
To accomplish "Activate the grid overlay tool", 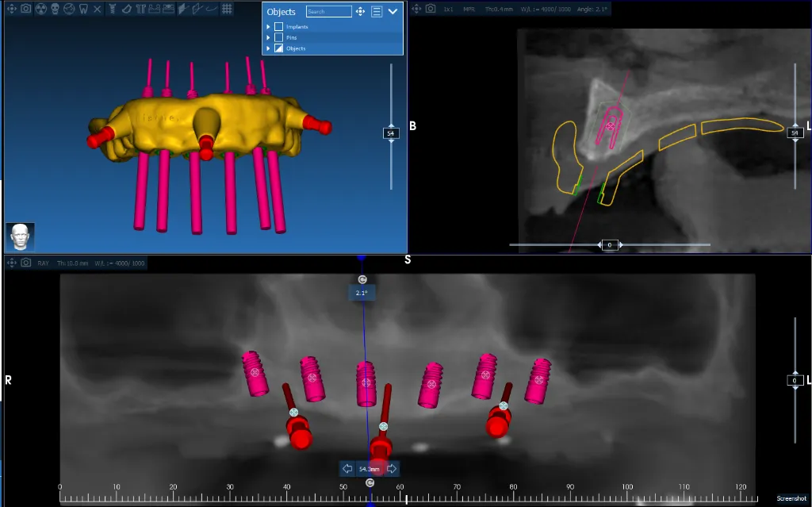I will point(227,9).
